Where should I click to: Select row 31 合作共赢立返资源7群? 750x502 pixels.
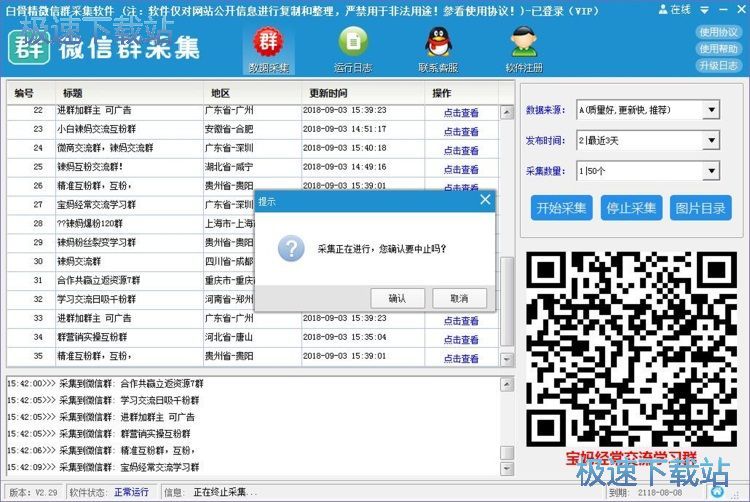(x=130, y=280)
